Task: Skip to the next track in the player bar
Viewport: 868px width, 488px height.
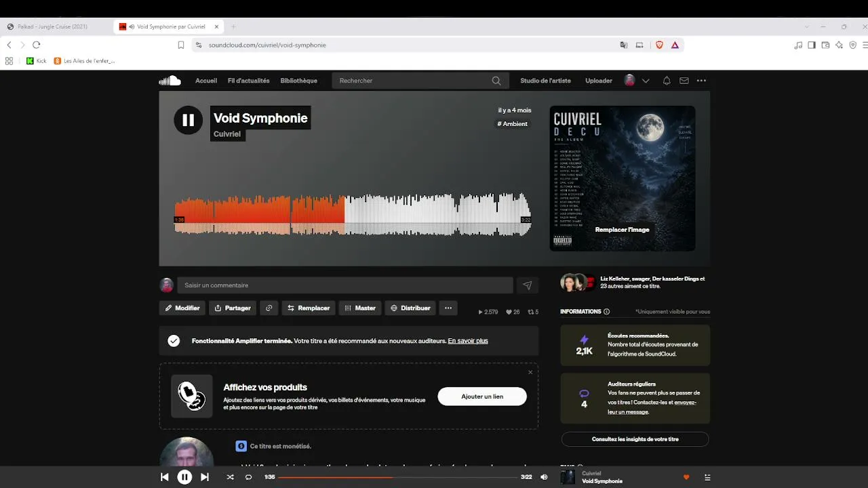Action: (205, 477)
